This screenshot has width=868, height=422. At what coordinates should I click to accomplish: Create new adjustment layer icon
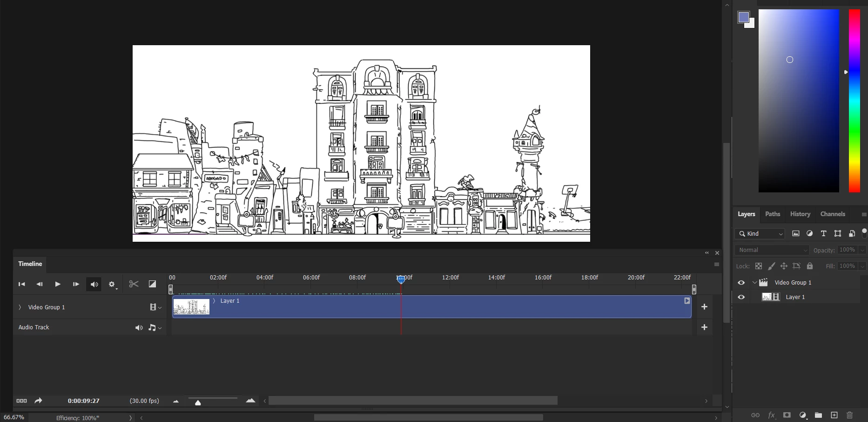click(x=803, y=415)
